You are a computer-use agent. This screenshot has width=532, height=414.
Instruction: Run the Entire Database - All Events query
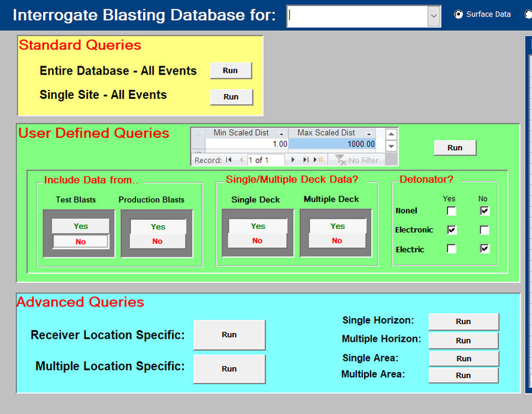click(231, 70)
